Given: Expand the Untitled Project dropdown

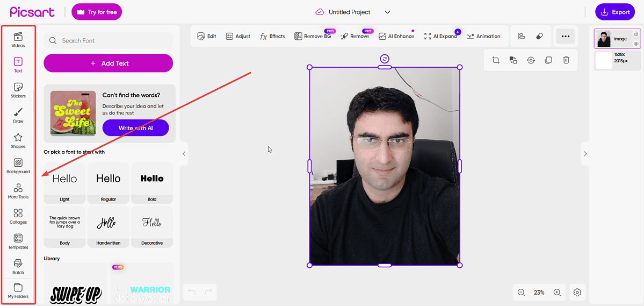Looking at the screenshot, I should tap(387, 12).
